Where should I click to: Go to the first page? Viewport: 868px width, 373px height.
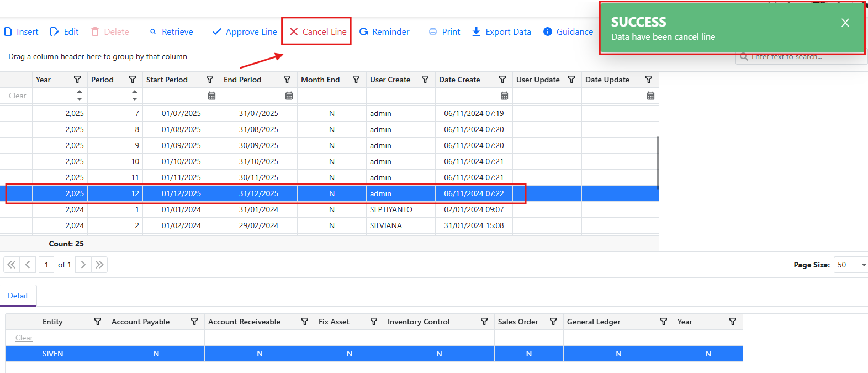[x=12, y=265]
